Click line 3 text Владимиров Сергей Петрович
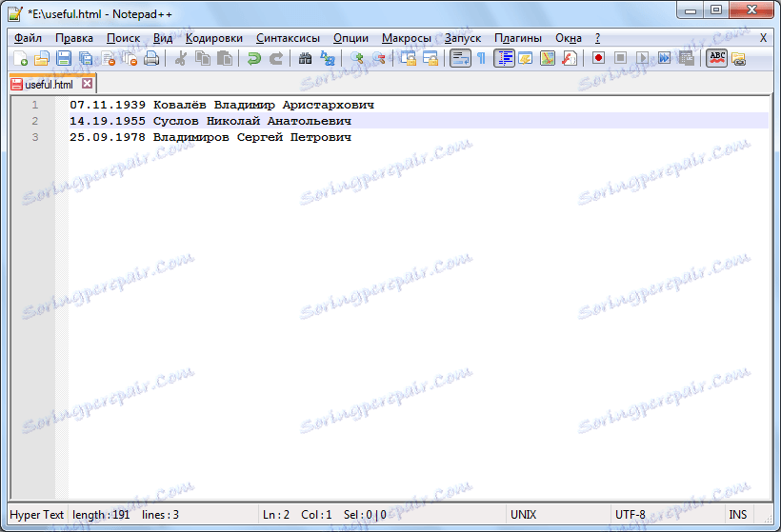The image size is (781, 532). 252,137
